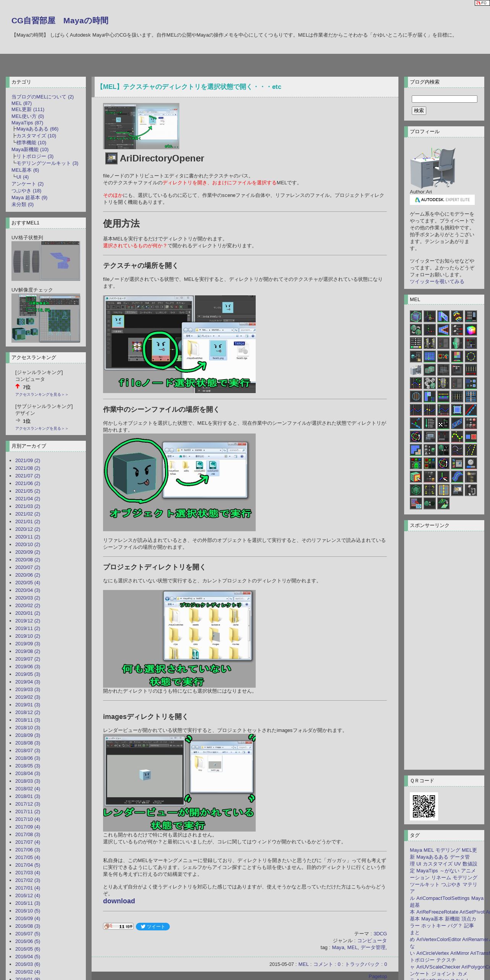Click the green sine wave with yellow points icon
Screen dimensions: 490x980
(457, 437)
